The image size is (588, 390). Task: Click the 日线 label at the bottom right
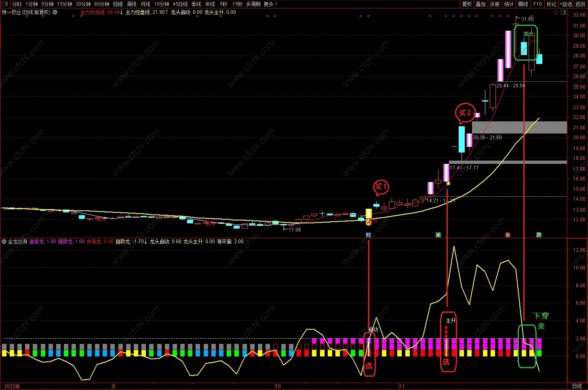[x=577, y=386]
